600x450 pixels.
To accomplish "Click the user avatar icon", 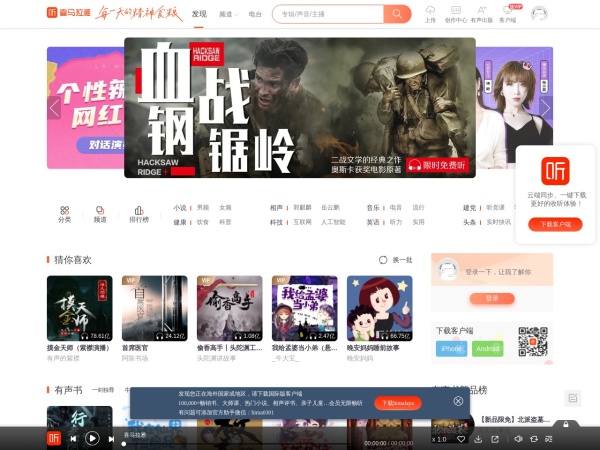I will pos(539,14).
